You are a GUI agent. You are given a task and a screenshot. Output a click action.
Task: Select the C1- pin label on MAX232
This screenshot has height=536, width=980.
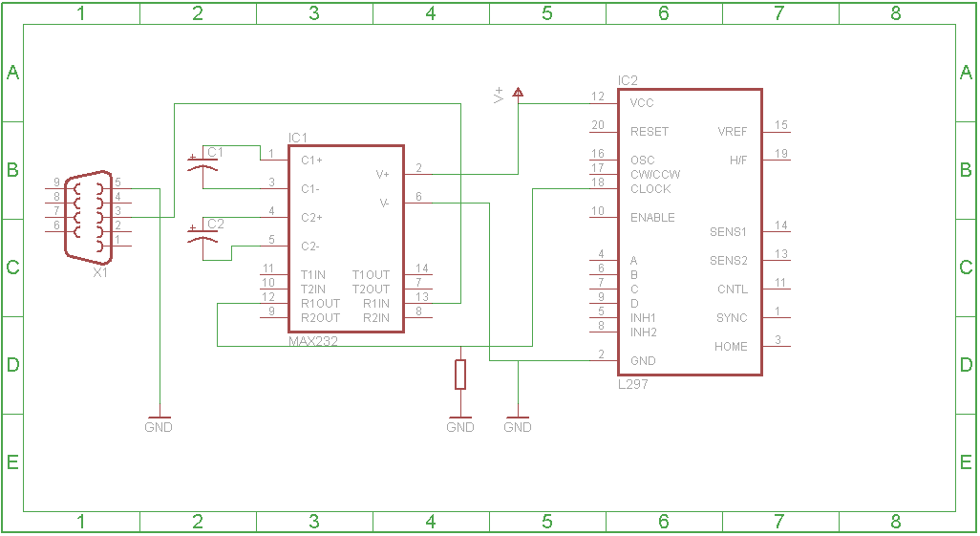310,189
